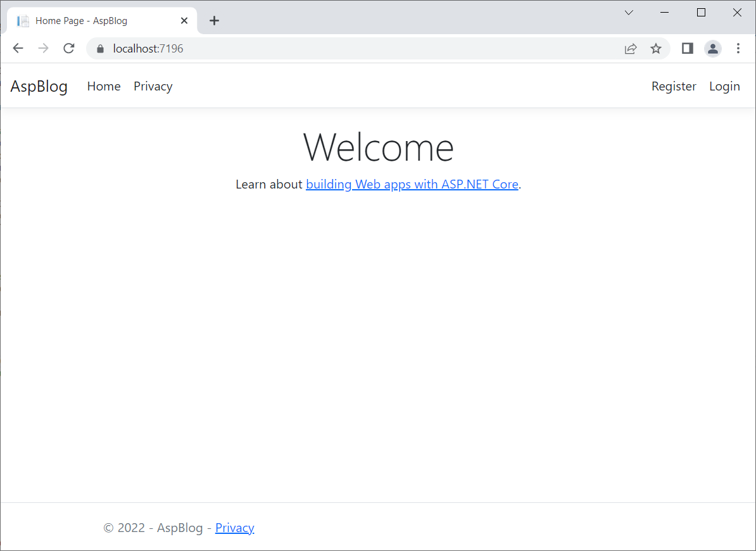Bookmark the page with the star icon
Image resolution: width=756 pixels, height=551 pixels.
(x=656, y=48)
